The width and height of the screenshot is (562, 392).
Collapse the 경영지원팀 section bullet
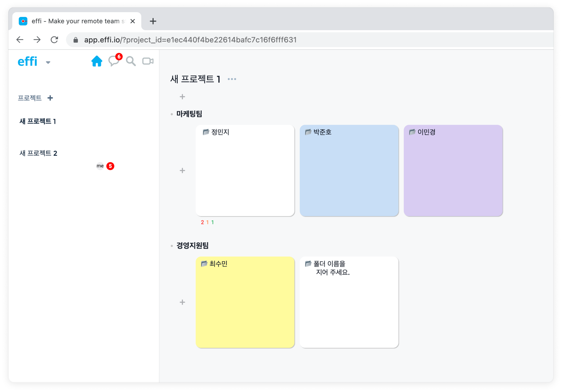click(x=172, y=246)
